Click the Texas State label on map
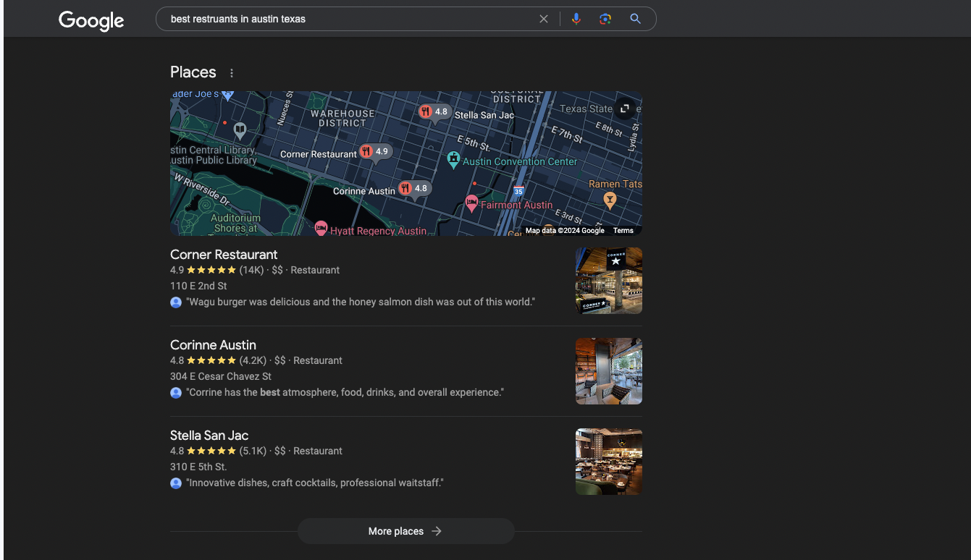This screenshot has width=971, height=560. (587, 109)
